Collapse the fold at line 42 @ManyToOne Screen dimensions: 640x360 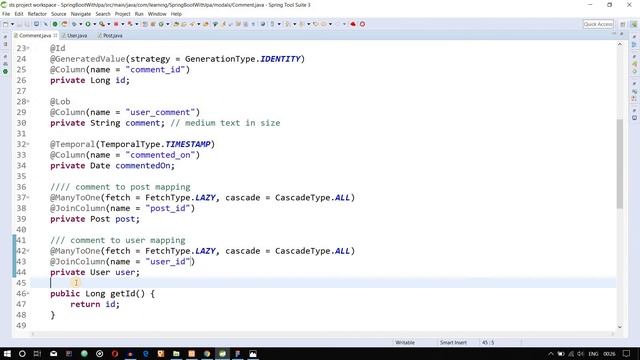coord(28,251)
